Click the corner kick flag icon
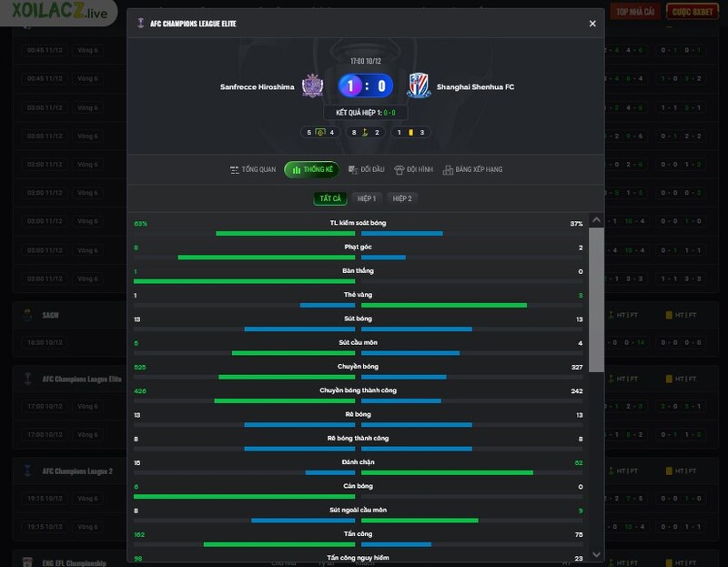This screenshot has width=728, height=567. [x=365, y=133]
